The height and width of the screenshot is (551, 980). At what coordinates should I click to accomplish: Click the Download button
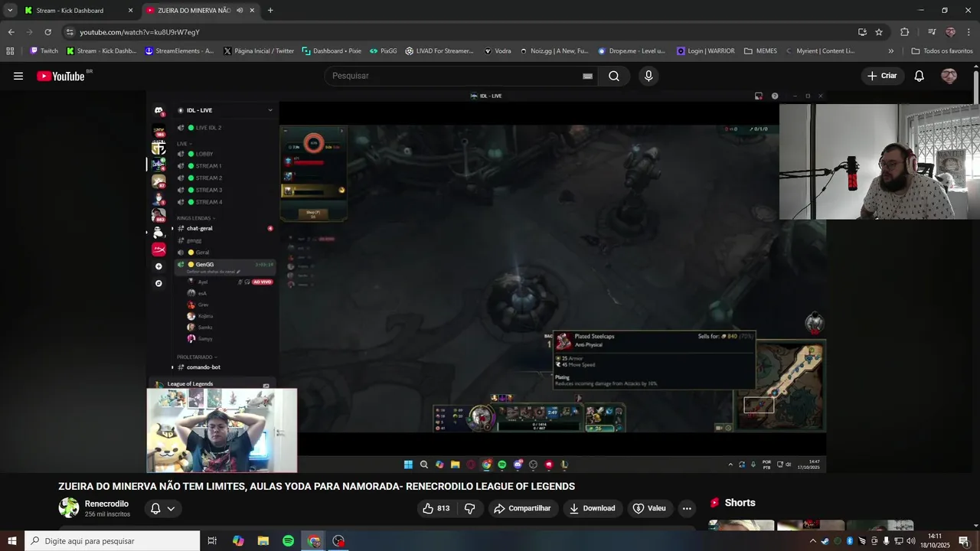(593, 508)
